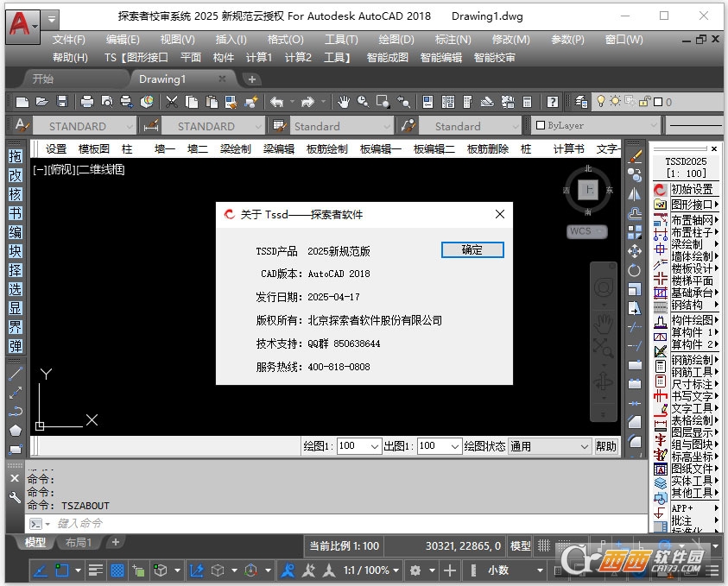This screenshot has height=586, width=728.
Task: Toggle the dynamic UCS button
Action: click(196, 570)
